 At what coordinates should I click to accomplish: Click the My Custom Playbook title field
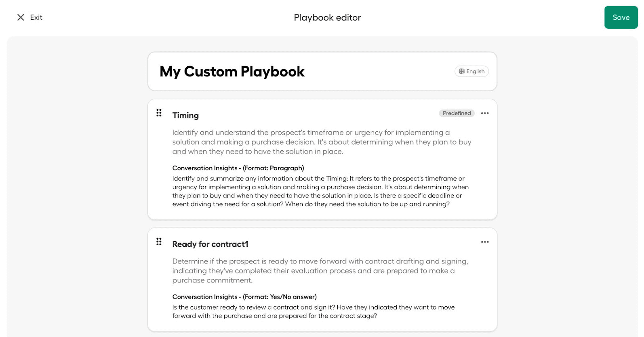(x=232, y=71)
